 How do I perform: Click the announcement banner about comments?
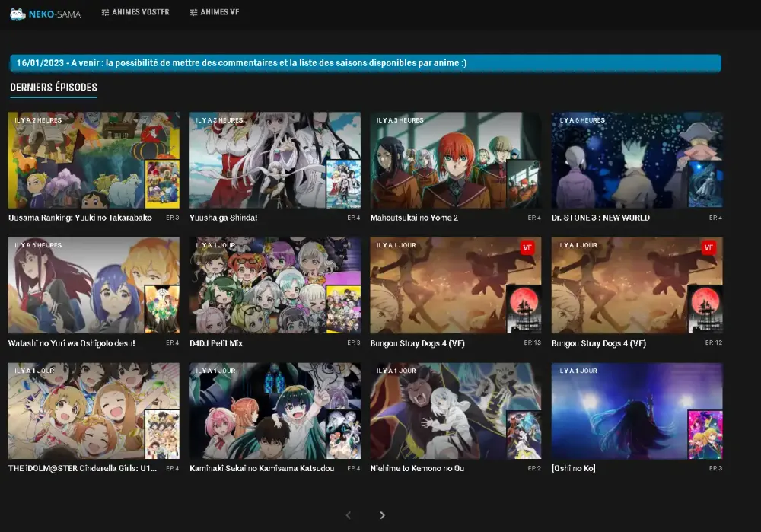click(365, 63)
